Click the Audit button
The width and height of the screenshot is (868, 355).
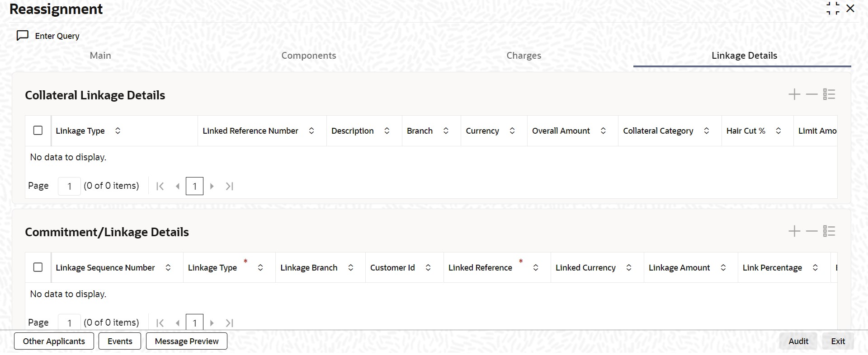[798, 341]
